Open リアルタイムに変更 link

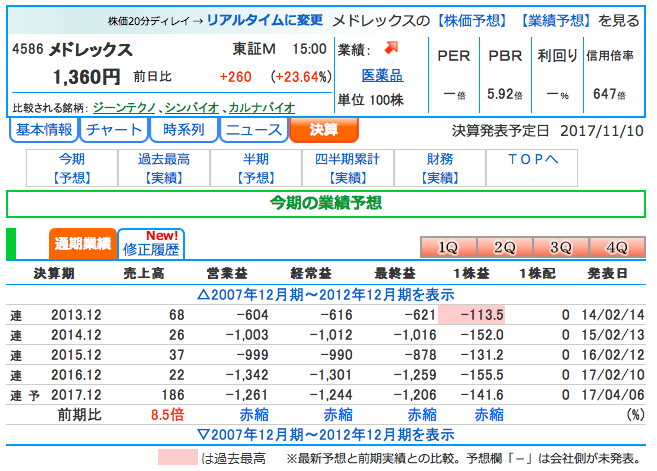265,20
